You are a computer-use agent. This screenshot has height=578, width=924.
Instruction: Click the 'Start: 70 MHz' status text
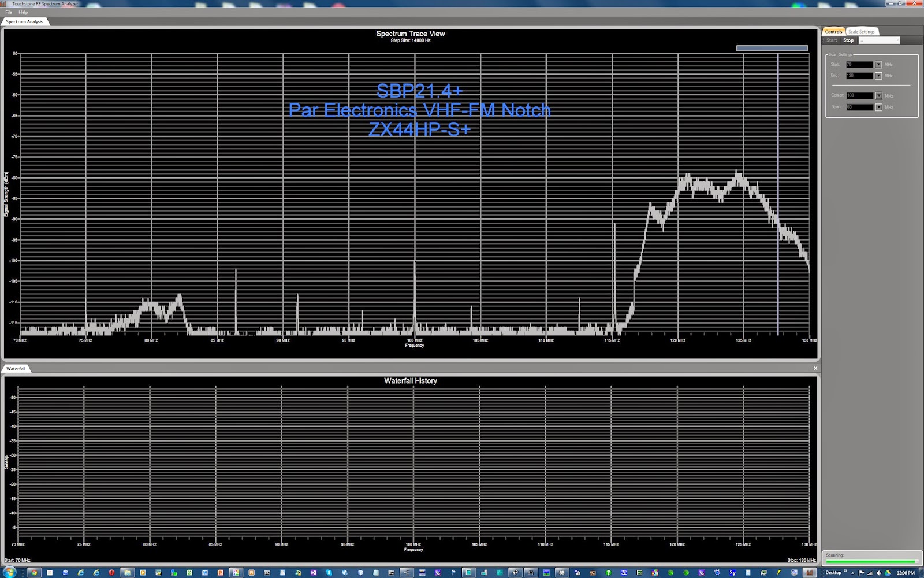click(17, 560)
